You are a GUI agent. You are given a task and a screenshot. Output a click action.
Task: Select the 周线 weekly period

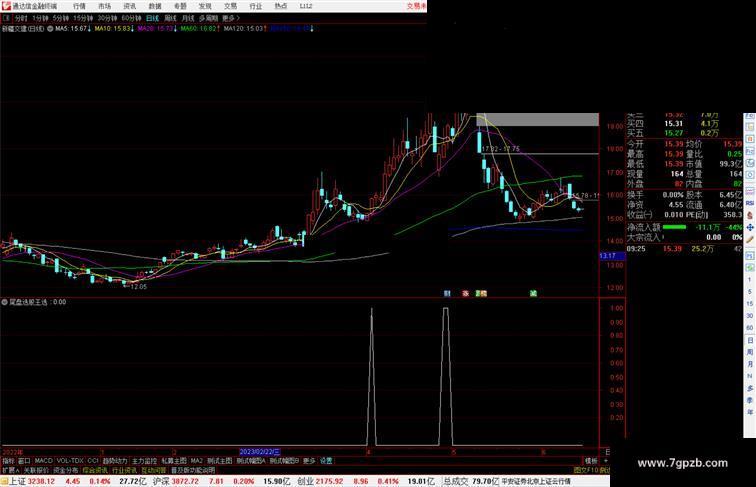(x=170, y=18)
